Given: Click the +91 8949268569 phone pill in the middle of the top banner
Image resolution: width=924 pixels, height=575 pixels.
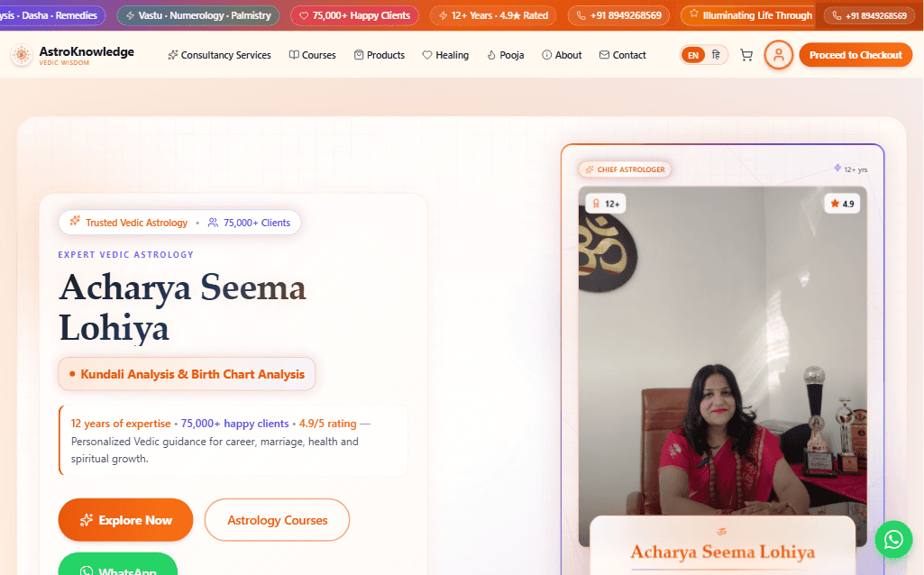Looking at the screenshot, I should pos(618,15).
